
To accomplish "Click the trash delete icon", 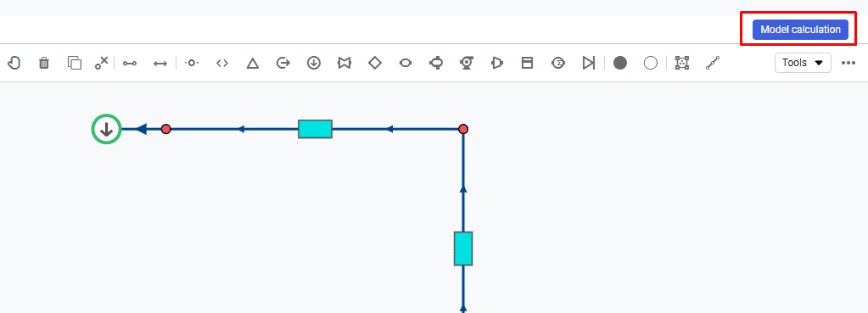I will 44,63.
